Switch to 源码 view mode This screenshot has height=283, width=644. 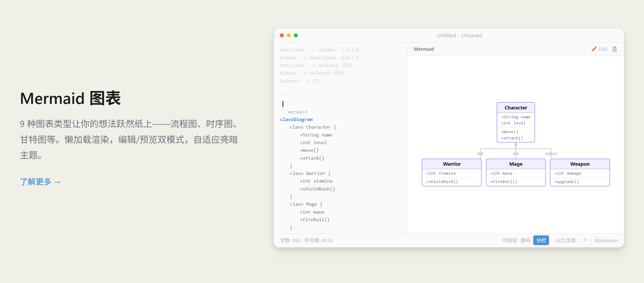click(525, 240)
